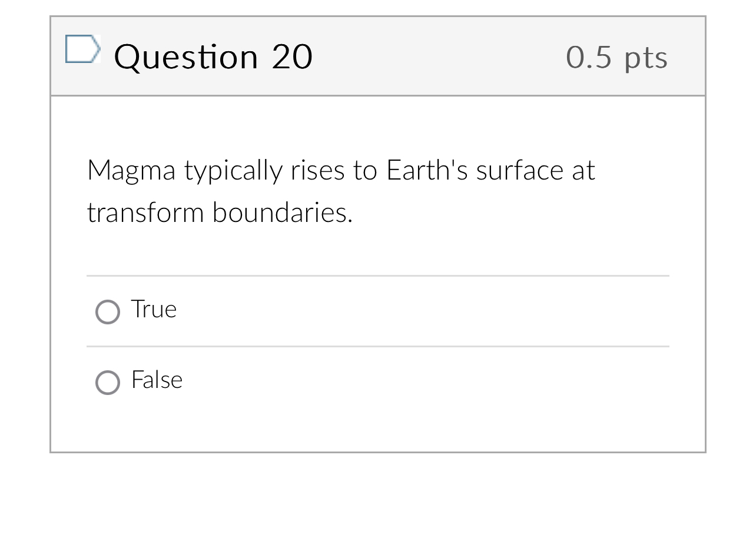Click the 0.5 pts label
Viewport: 756px width, 541px height.
click(x=616, y=57)
